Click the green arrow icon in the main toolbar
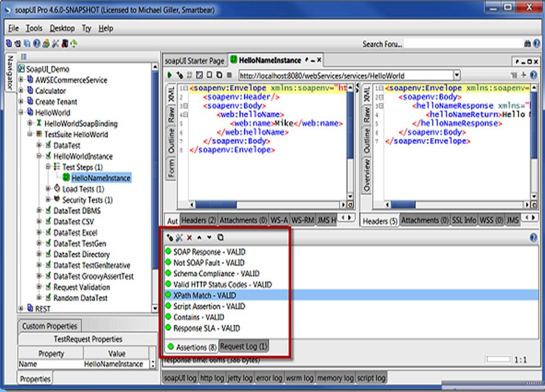The width and height of the screenshot is (545, 392). (74, 44)
